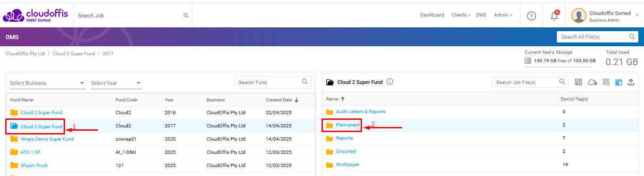The width and height of the screenshot is (644, 176).
Task: Open the Cloud 2 Super Fund 2018 link
Action: point(41,113)
